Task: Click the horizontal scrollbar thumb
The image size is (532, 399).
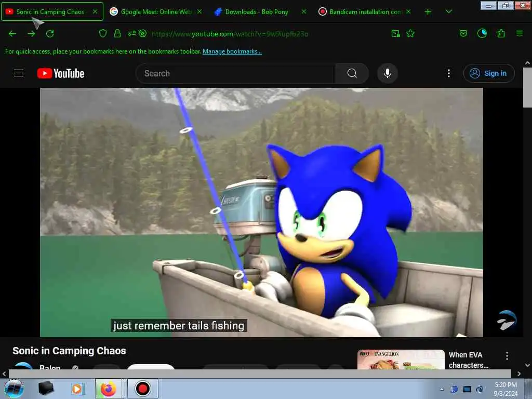Action: (x=260, y=374)
